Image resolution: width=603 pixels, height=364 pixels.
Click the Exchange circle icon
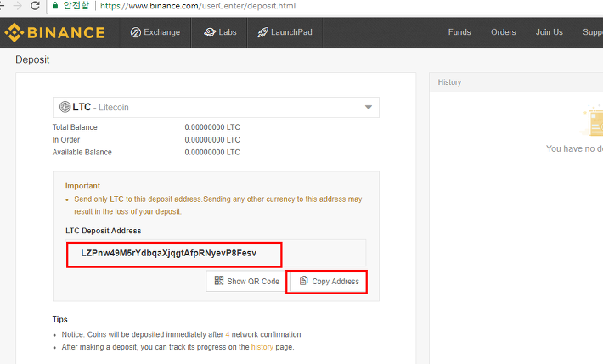pos(135,32)
